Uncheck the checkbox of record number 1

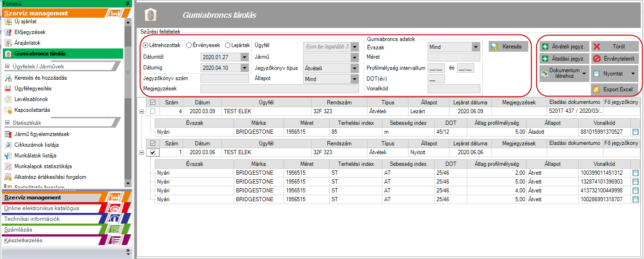click(x=152, y=152)
